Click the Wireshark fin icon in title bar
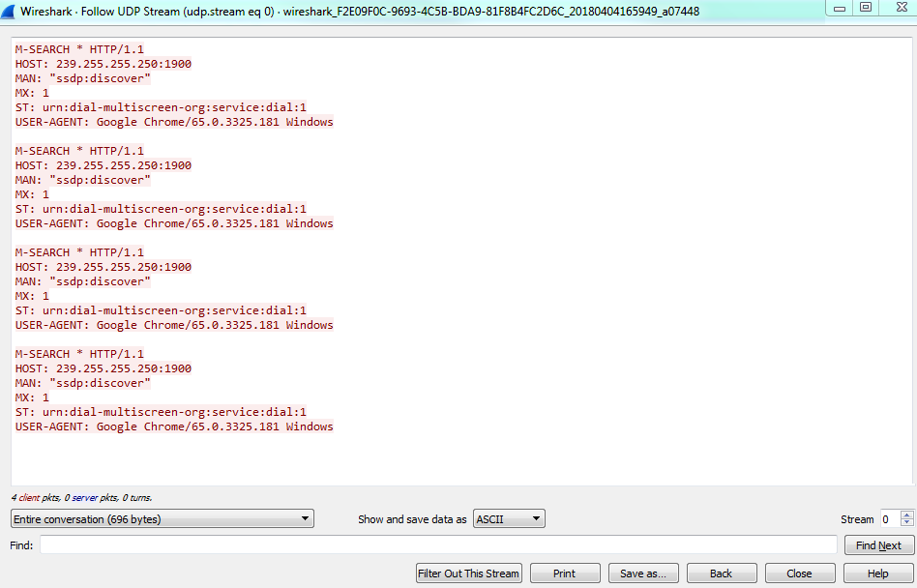917x588 pixels. pyautogui.click(x=8, y=11)
